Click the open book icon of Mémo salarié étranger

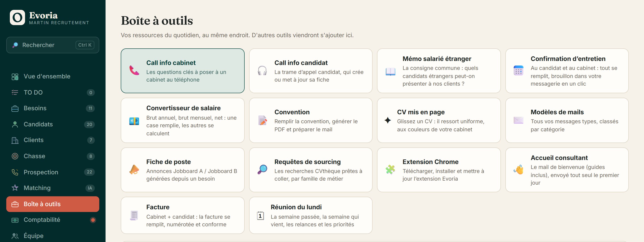pyautogui.click(x=390, y=72)
